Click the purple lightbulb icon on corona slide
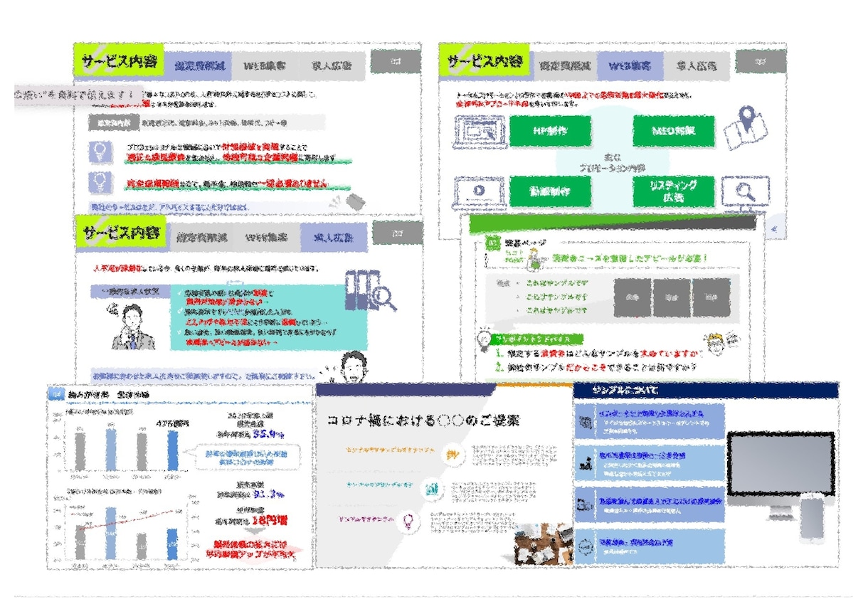868x614 pixels. pos(409,521)
